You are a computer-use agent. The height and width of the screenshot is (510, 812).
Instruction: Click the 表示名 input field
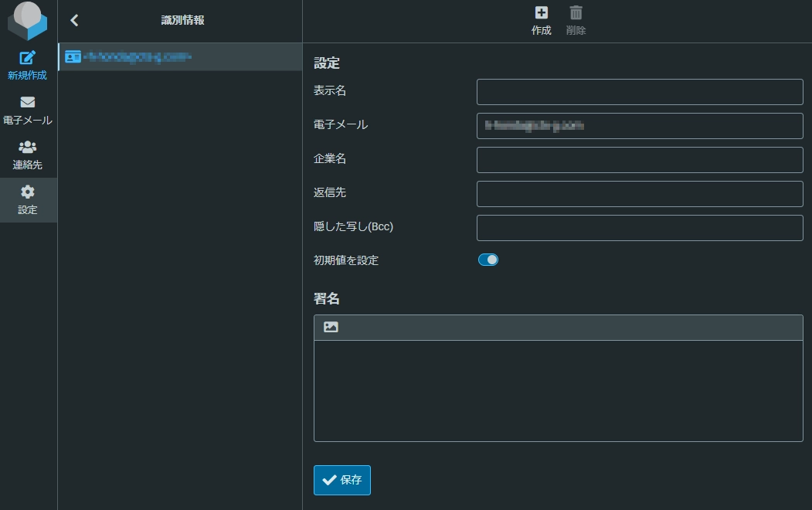(x=640, y=91)
